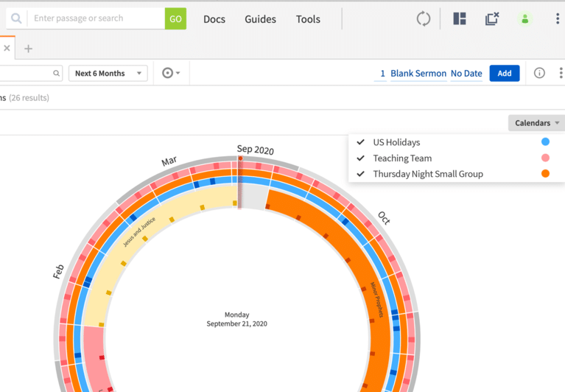Open a new tab with plus icon
This screenshot has height=392, width=565.
28,49
